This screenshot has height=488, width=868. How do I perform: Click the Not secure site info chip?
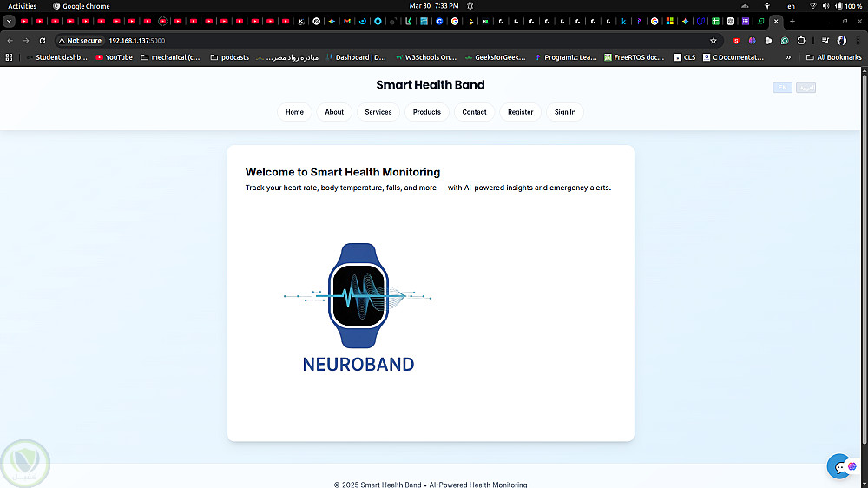(x=80, y=41)
